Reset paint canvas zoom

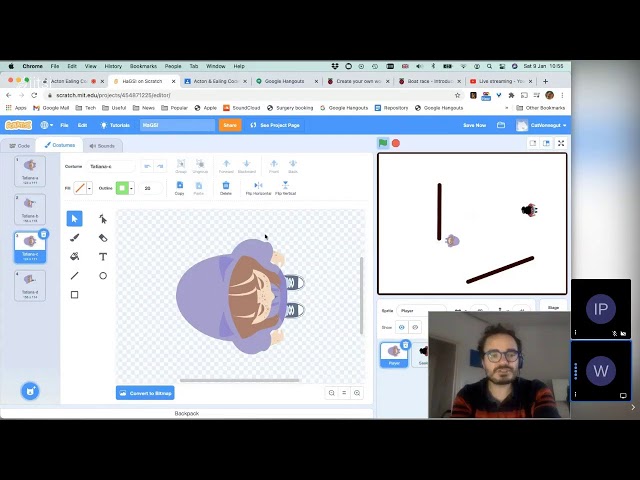click(344, 393)
